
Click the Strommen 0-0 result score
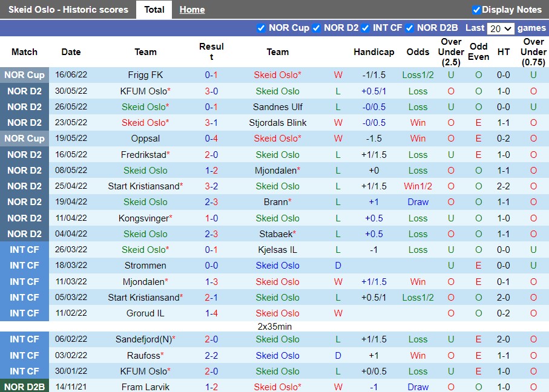(x=211, y=266)
